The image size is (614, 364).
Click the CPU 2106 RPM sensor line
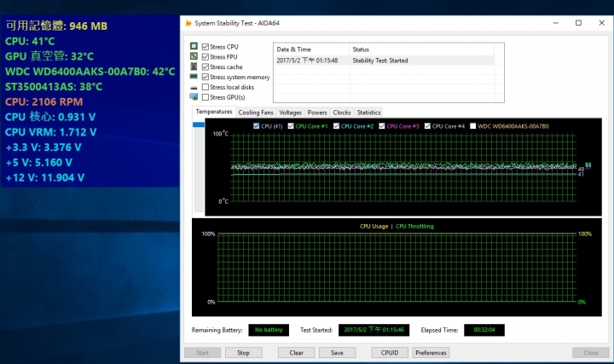pyautogui.click(x=43, y=101)
